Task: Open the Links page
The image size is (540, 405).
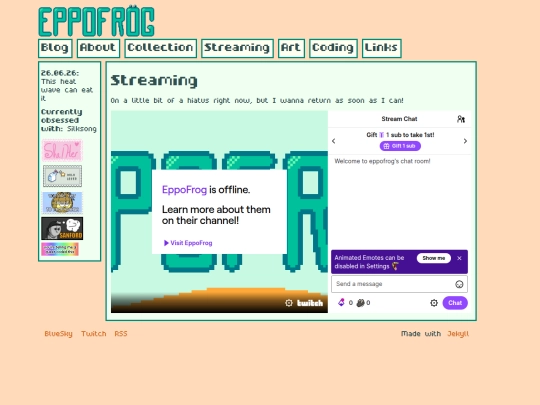Action: pyautogui.click(x=382, y=48)
